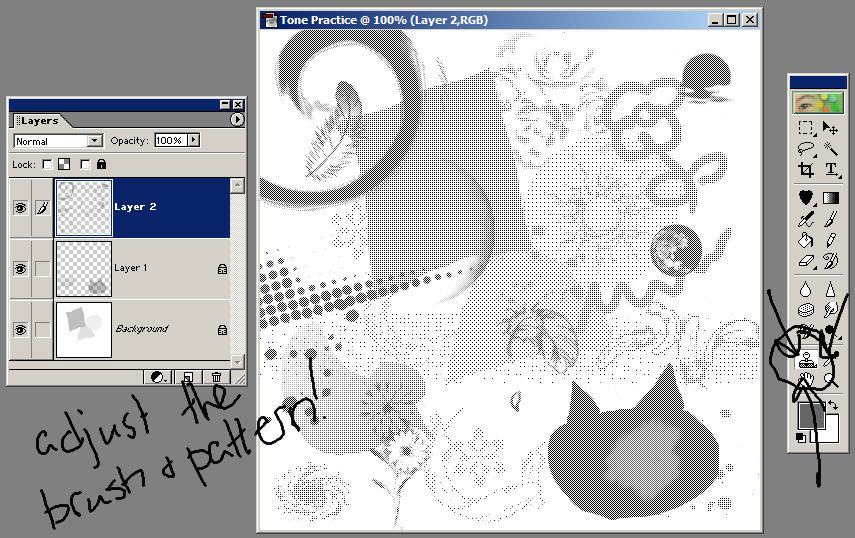Select the Gradient tool
Viewport: 855px width, 538px height.
[x=830, y=198]
